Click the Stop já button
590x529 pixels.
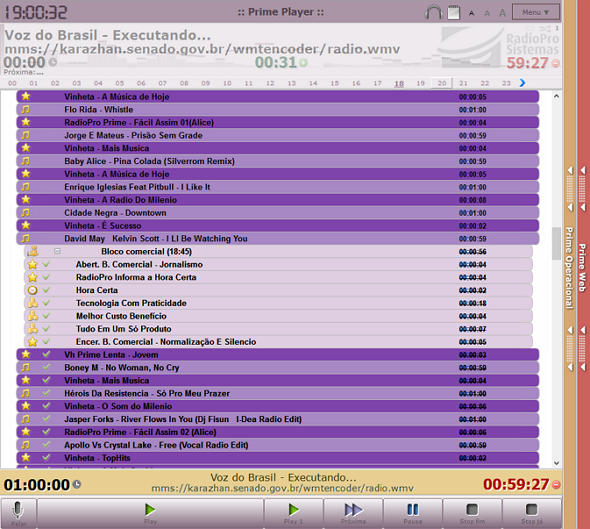click(x=532, y=513)
